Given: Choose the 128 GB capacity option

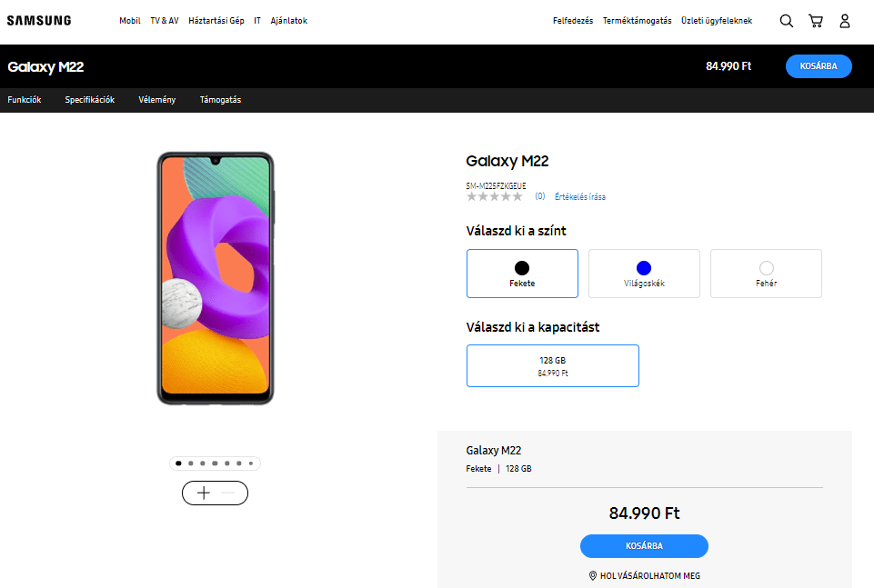Looking at the screenshot, I should 553,365.
